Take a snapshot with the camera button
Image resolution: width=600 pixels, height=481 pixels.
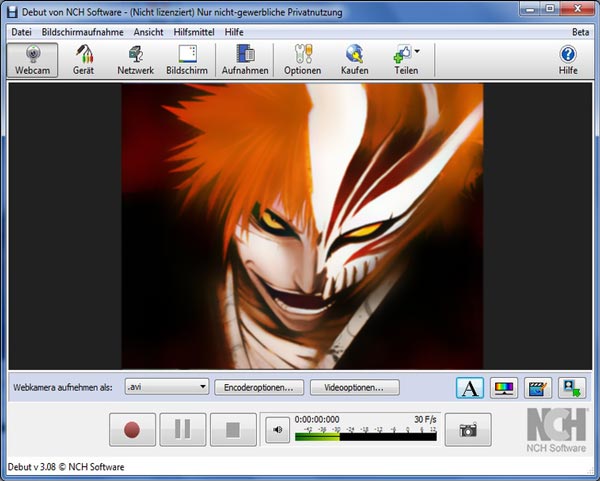coord(468,430)
